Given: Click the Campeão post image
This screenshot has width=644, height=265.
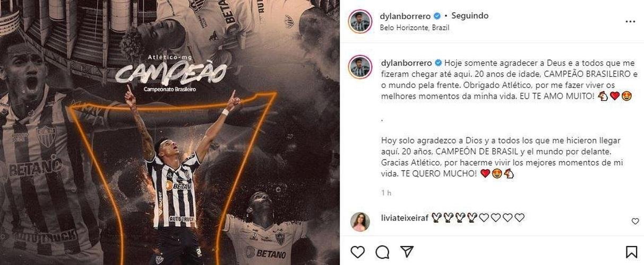Looking at the screenshot, I should point(170,132).
